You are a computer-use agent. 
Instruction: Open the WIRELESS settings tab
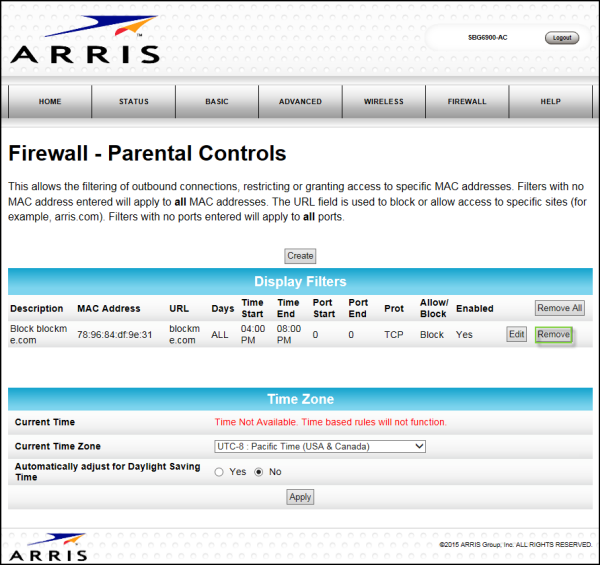point(383,102)
